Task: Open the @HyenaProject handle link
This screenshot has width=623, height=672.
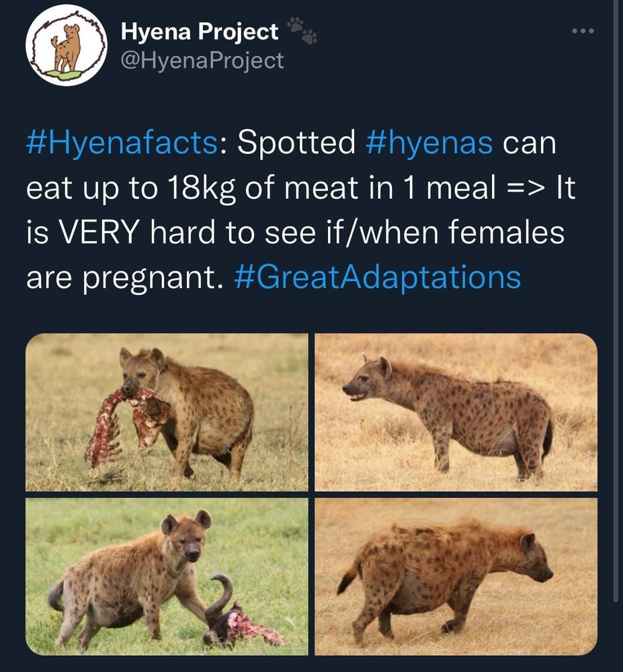Action: click(202, 61)
